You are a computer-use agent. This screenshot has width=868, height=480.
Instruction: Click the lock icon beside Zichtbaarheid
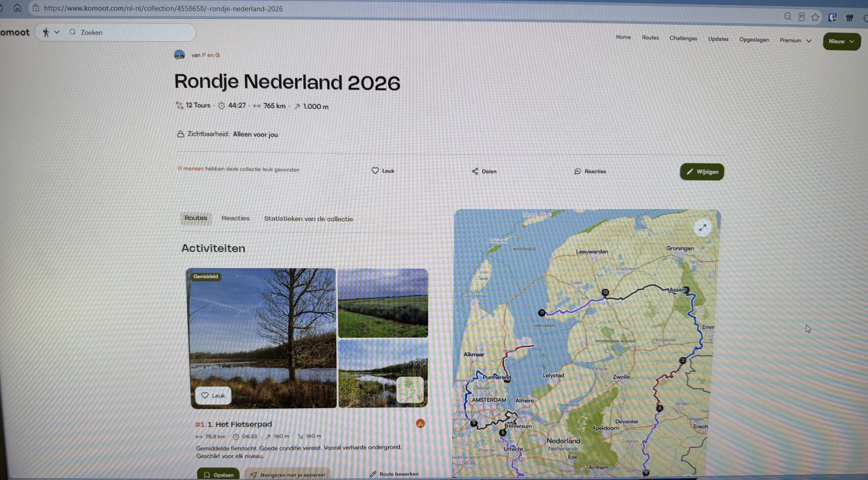[181, 134]
